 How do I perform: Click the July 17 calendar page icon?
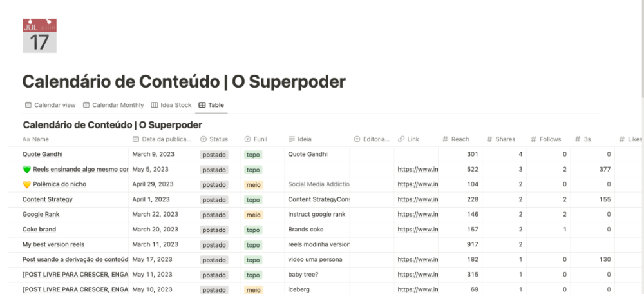click(40, 35)
